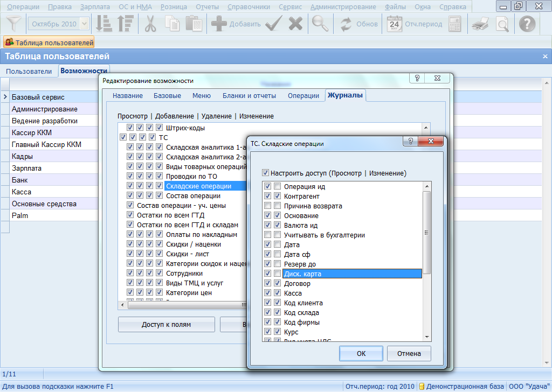The width and height of the screenshot is (552, 392).
Task: Open the 'Зарплата' menu
Action: coord(94,7)
